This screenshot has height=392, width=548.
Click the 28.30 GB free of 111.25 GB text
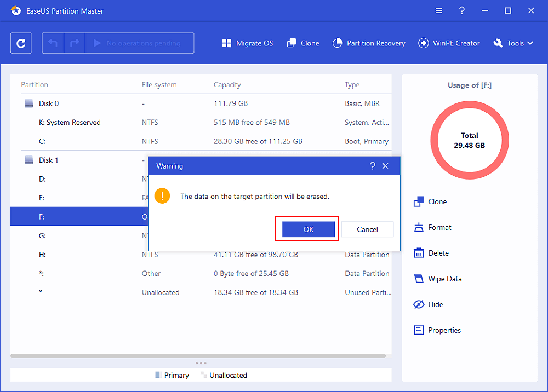[x=258, y=141]
